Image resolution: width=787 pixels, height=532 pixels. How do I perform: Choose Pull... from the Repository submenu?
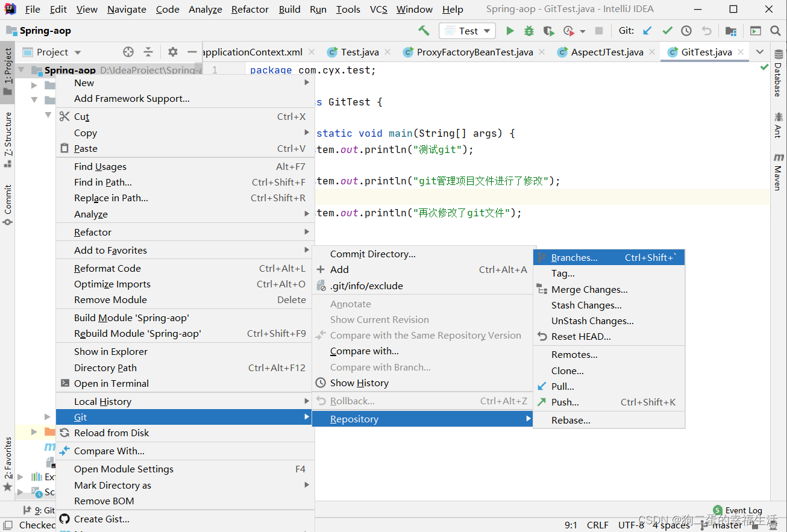pyautogui.click(x=609, y=386)
